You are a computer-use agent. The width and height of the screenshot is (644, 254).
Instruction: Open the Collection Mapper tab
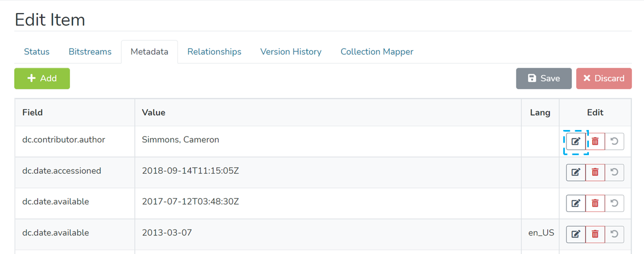(377, 52)
